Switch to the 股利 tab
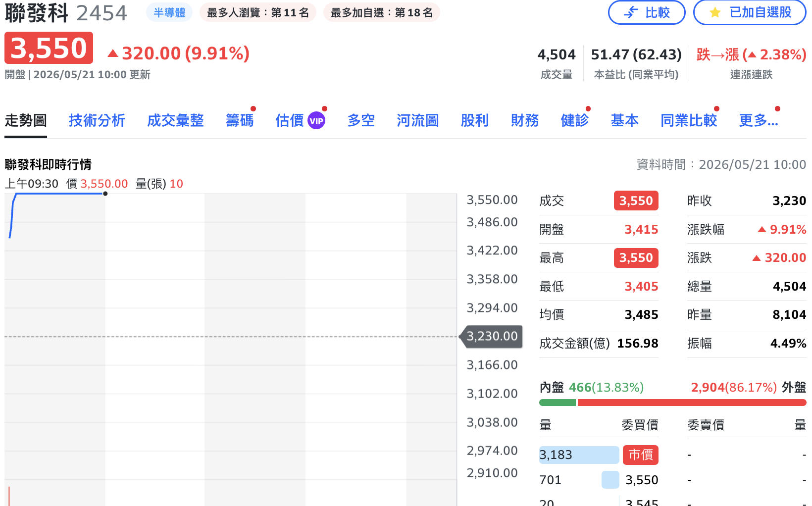Image resolution: width=812 pixels, height=506 pixels. pyautogui.click(x=475, y=120)
